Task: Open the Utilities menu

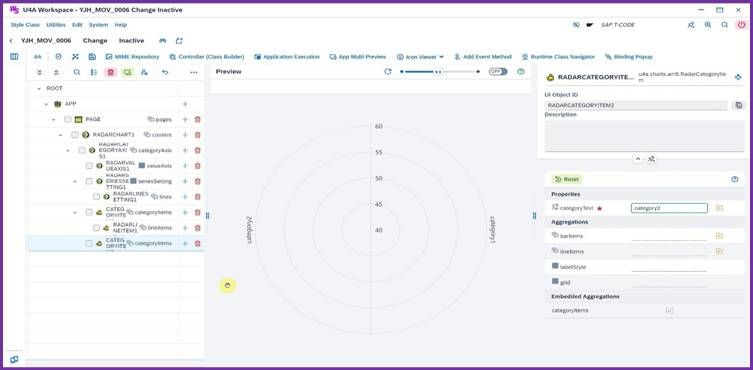Action: pyautogui.click(x=56, y=25)
